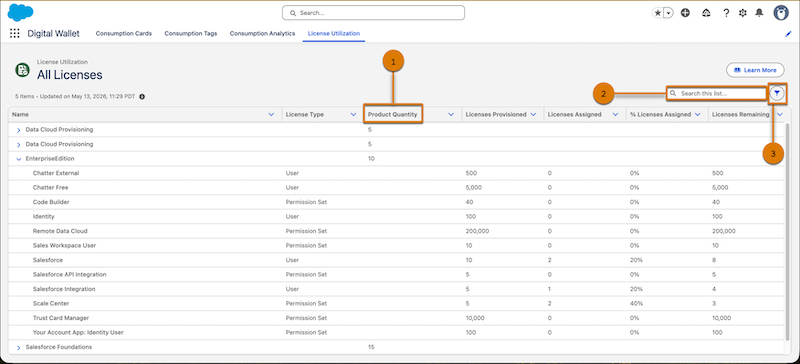Select the Chatter Free row name
800x364 pixels.
[51, 187]
